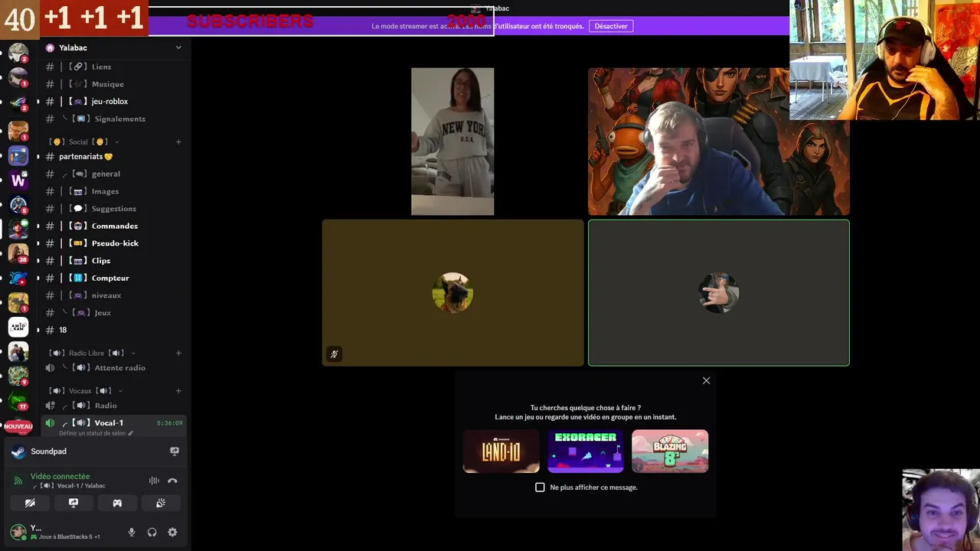Select the dog avatar participant tile
This screenshot has width=980, height=551.
(452, 293)
